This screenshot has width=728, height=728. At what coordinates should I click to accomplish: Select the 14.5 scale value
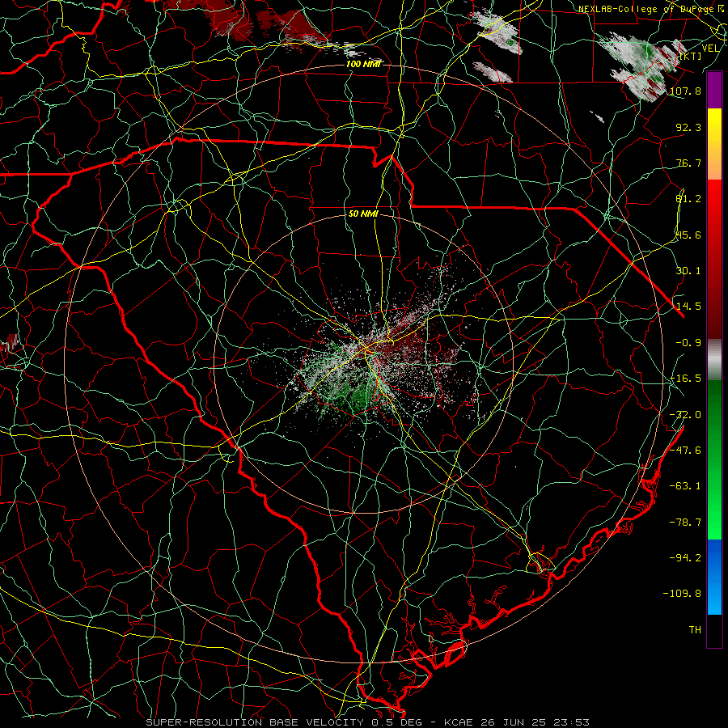[688, 307]
